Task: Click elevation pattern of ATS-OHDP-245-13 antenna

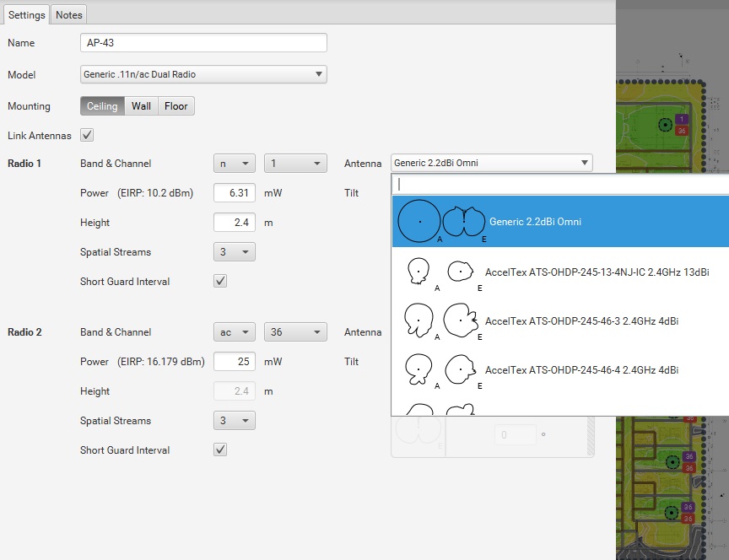Action: 461,271
